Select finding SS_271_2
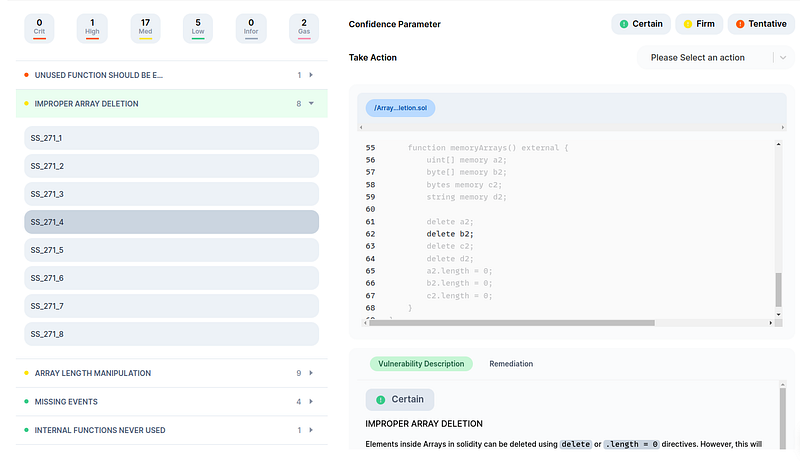 (171, 166)
